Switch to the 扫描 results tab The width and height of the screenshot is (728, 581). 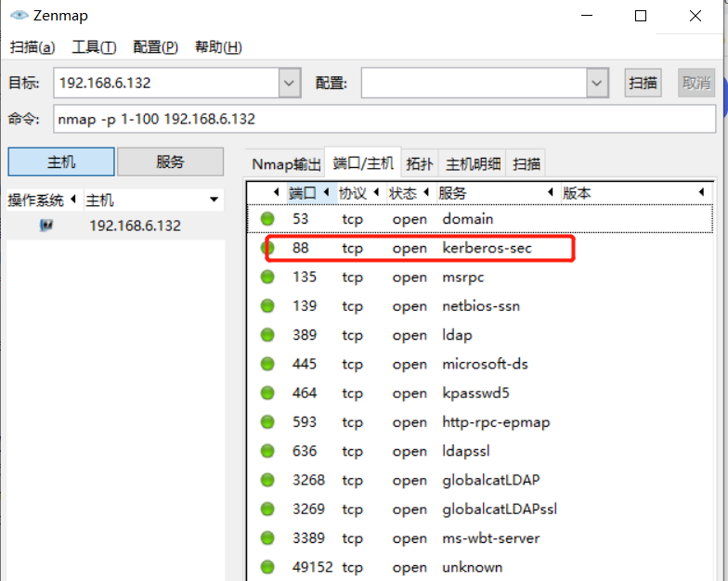526,163
